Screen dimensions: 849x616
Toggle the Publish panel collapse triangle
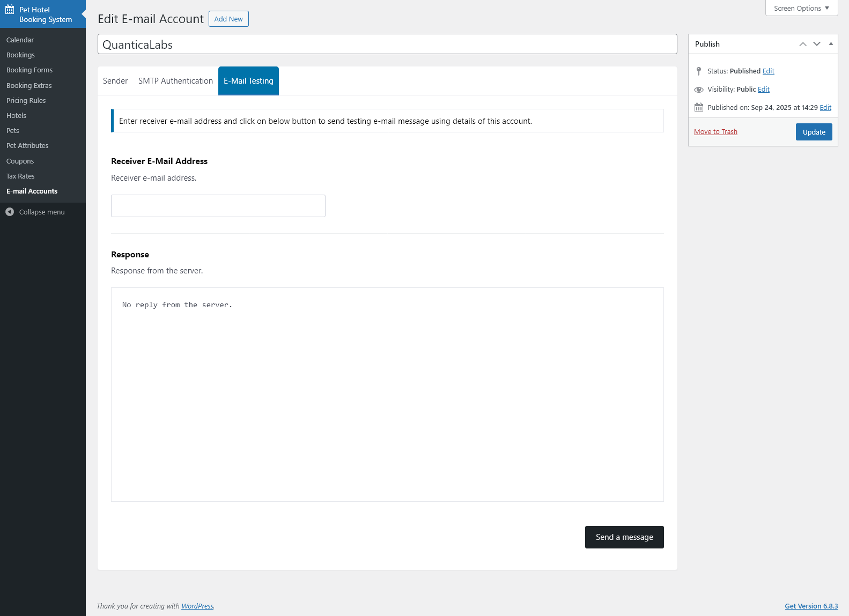[831, 44]
